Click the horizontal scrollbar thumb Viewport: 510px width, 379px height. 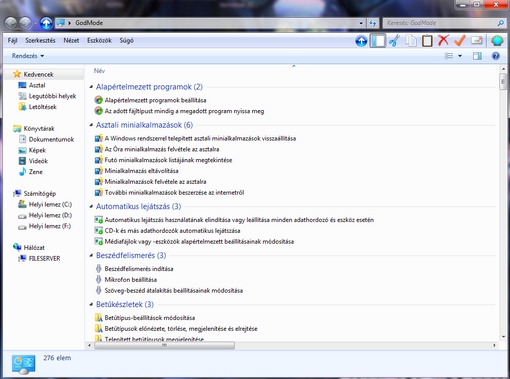(164, 345)
